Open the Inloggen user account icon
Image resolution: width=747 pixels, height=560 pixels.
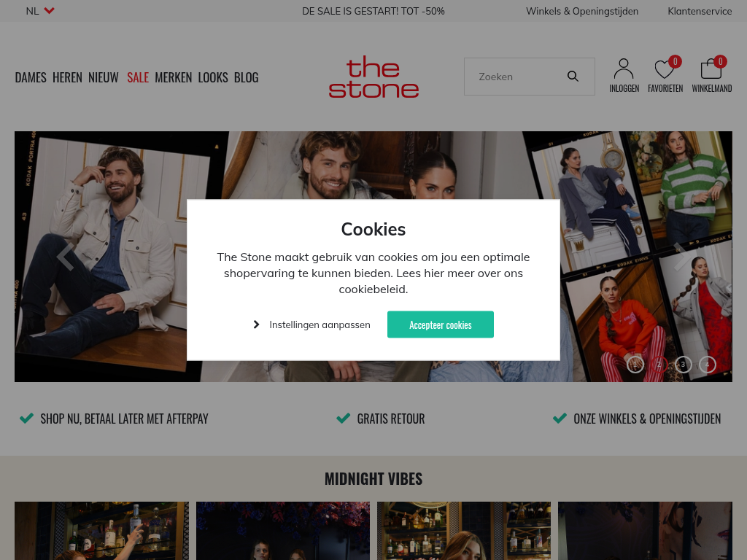click(x=624, y=69)
